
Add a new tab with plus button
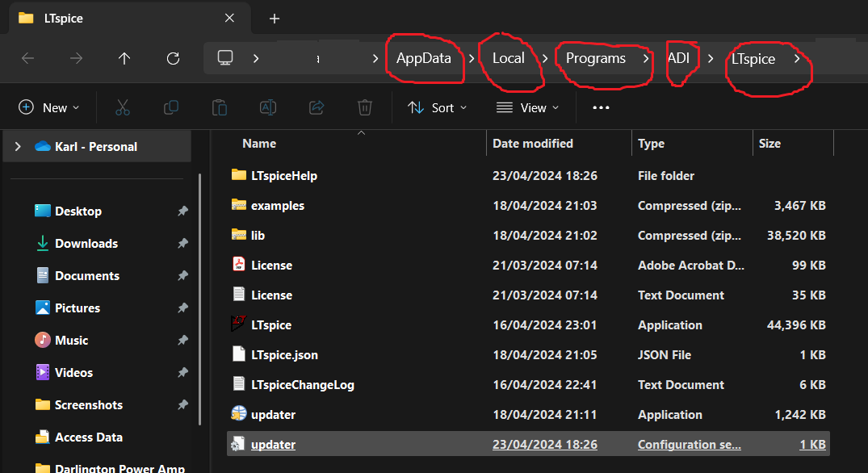[274, 19]
